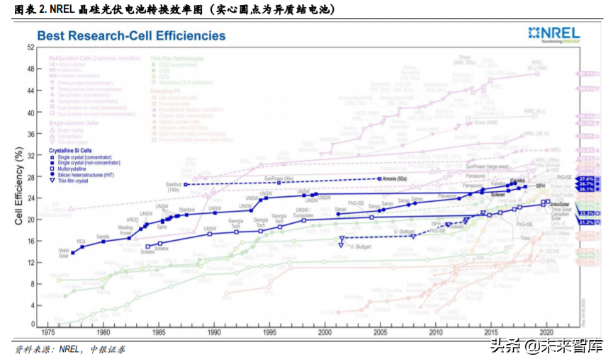
Task: Select the 26.1% efficiency badge
Action: [585, 189]
